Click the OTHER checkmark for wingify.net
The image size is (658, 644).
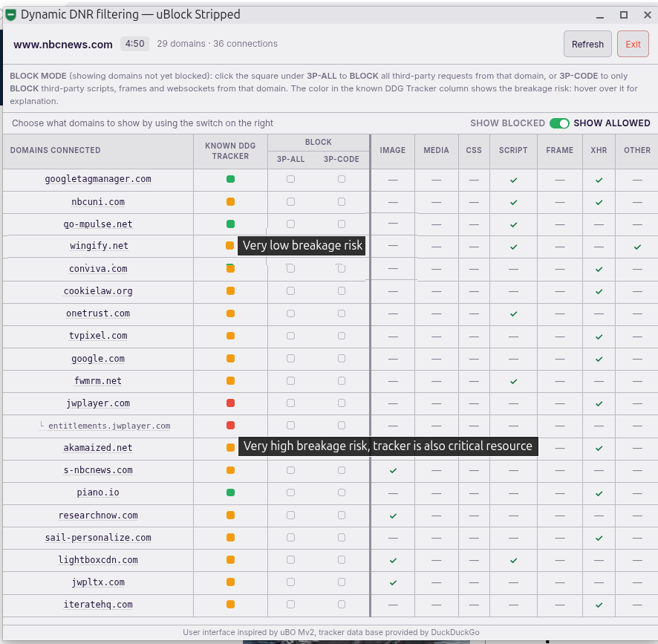[x=637, y=247]
